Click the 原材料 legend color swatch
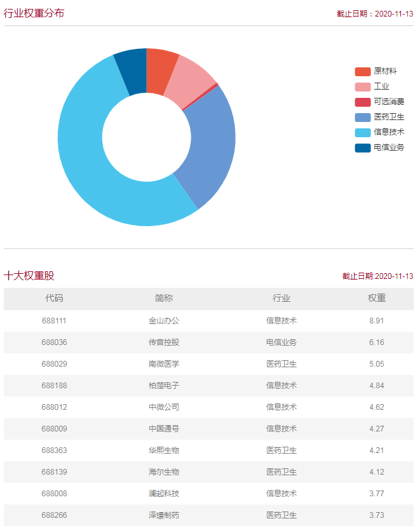 coord(362,71)
